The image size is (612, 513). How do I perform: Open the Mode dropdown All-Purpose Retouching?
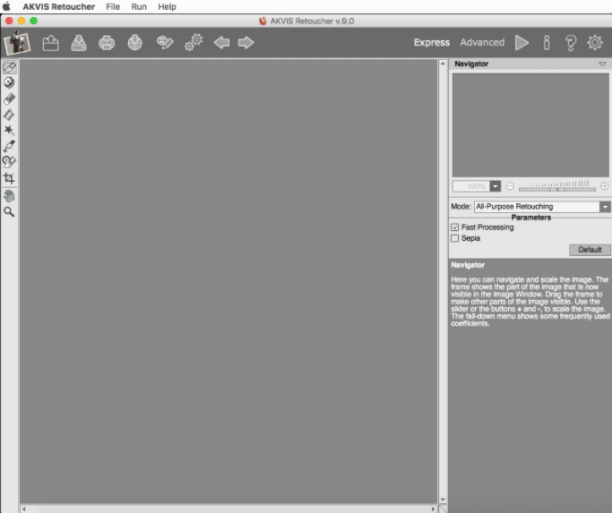click(x=542, y=207)
